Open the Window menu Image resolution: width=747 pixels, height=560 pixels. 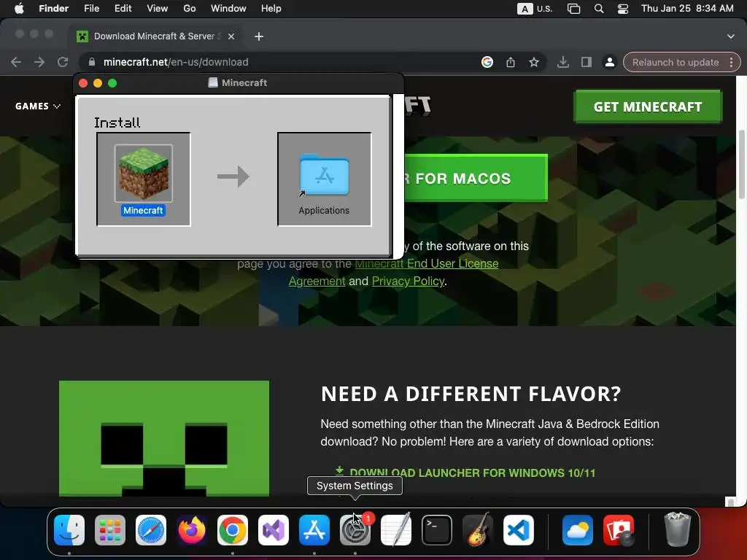click(228, 9)
